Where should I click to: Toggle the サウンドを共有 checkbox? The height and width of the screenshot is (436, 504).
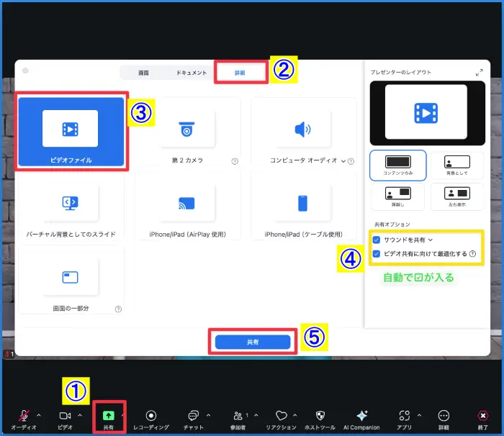377,239
